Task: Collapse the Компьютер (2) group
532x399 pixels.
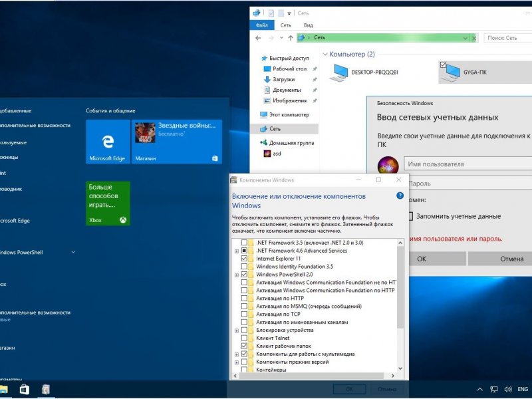Action: tap(325, 55)
